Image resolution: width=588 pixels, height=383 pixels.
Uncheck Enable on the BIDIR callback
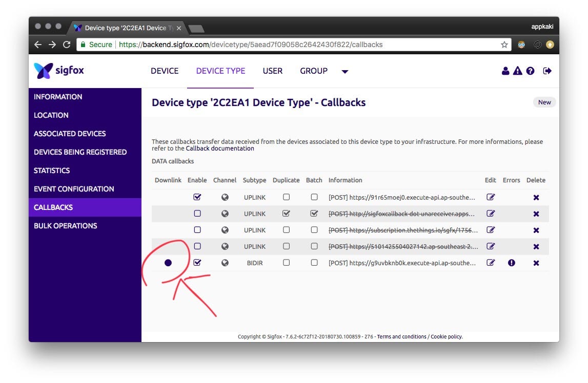(197, 263)
